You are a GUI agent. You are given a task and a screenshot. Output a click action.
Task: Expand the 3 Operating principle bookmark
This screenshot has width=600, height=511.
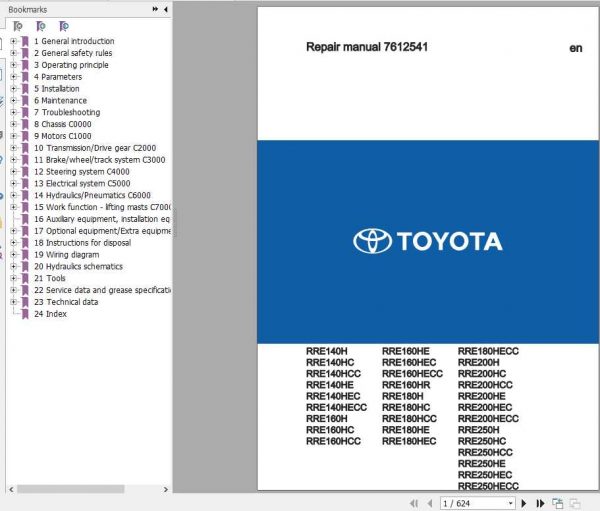[13, 65]
